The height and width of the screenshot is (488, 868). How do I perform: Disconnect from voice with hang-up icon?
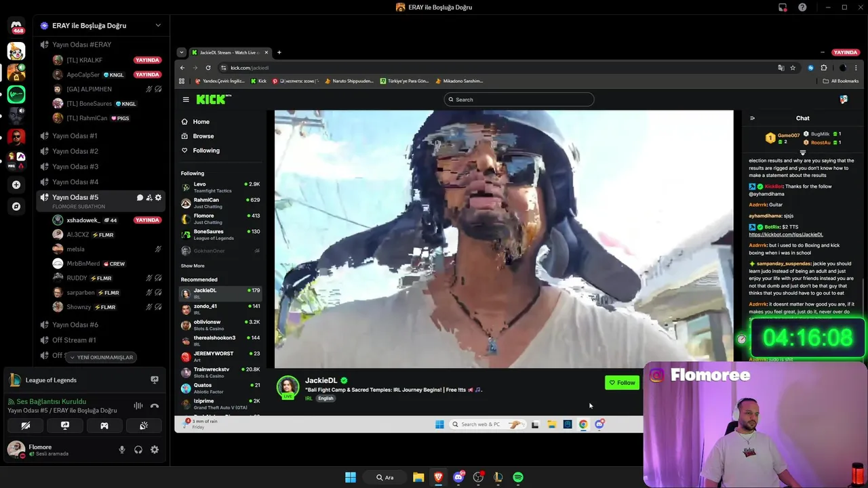155,406
